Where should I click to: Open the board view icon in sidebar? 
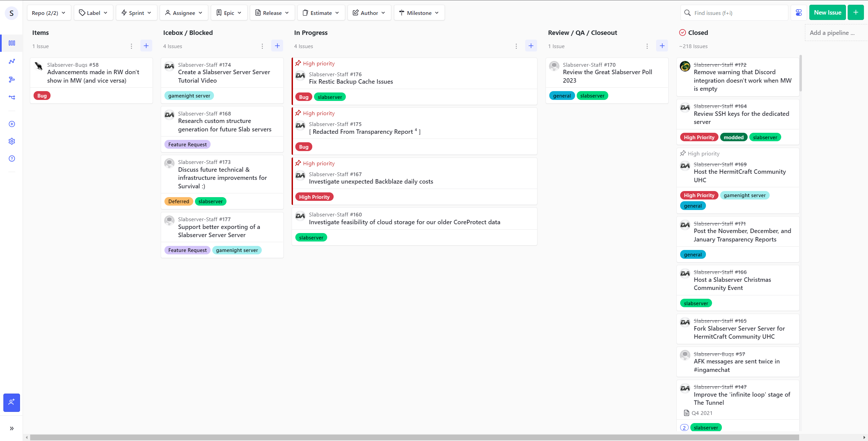pyautogui.click(x=12, y=43)
